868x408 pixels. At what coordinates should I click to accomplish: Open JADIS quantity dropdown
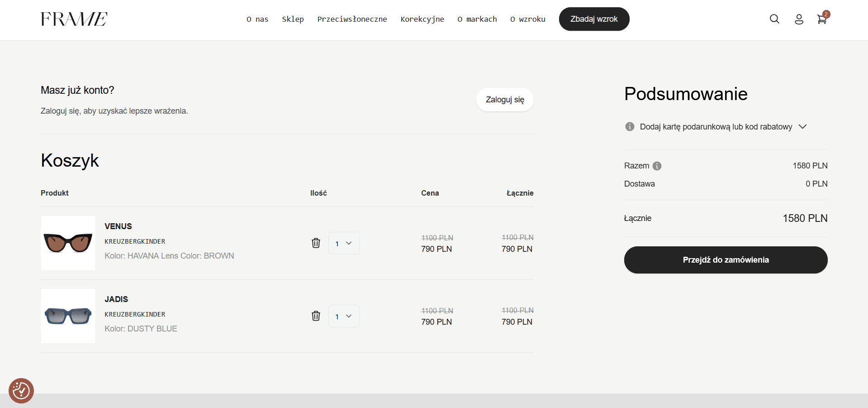click(x=344, y=316)
